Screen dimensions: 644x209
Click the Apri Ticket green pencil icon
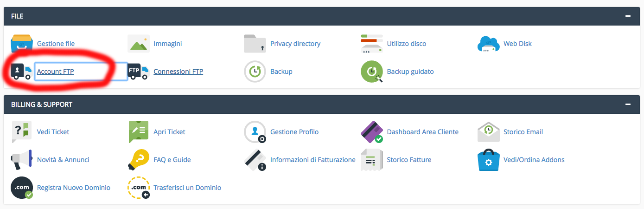click(139, 132)
